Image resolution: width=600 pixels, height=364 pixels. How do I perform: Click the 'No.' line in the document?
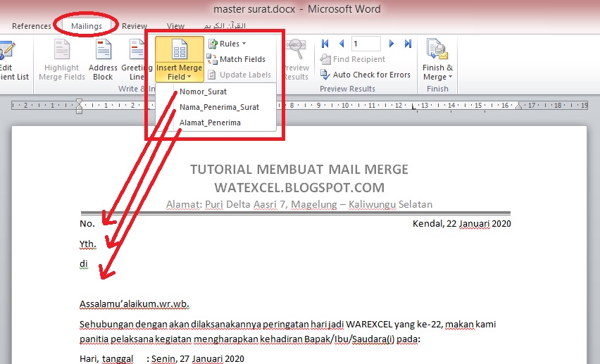tap(87, 223)
